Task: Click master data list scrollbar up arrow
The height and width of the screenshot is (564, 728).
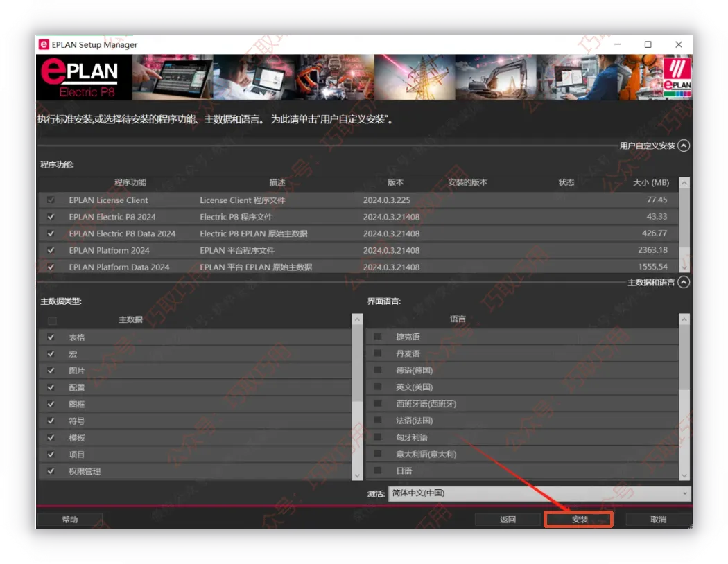Action: click(x=357, y=319)
